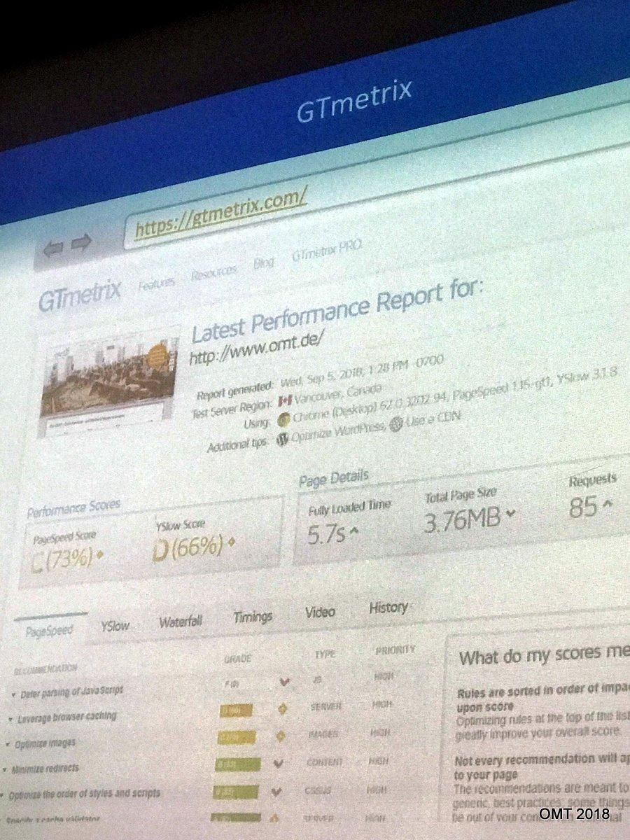Screen dimensions: 630x840
Task: Open the Blog menu link
Action: 264,264
